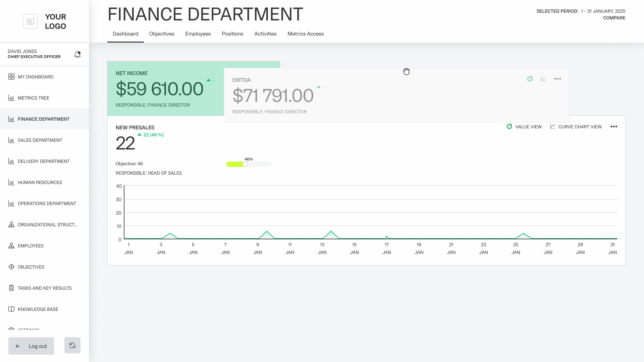Switch New Presales to Value View

click(524, 127)
